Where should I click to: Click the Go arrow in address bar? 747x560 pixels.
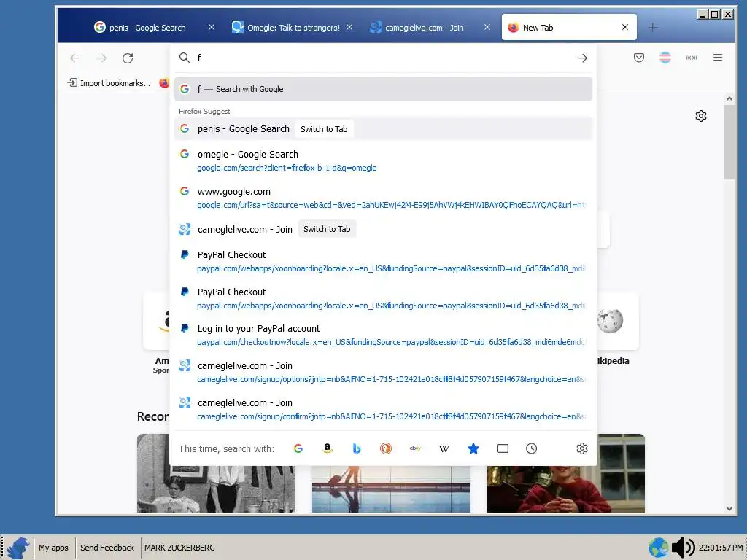pos(581,58)
